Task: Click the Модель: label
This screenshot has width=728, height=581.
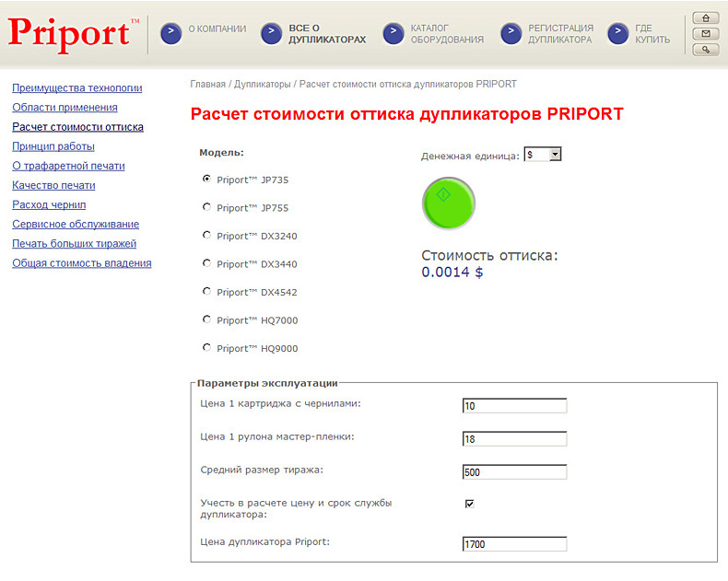Action: 221,153
